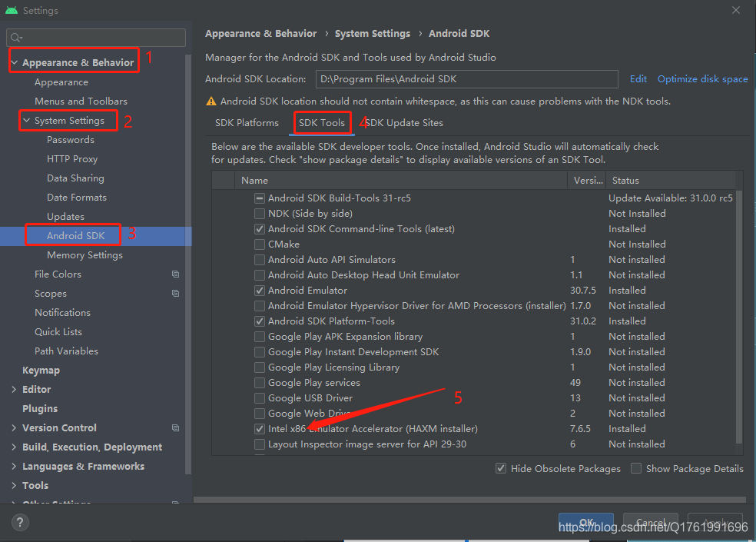Check Android Auto API Simulators checkbox
Image resolution: width=756 pixels, height=542 pixels.
[260, 260]
